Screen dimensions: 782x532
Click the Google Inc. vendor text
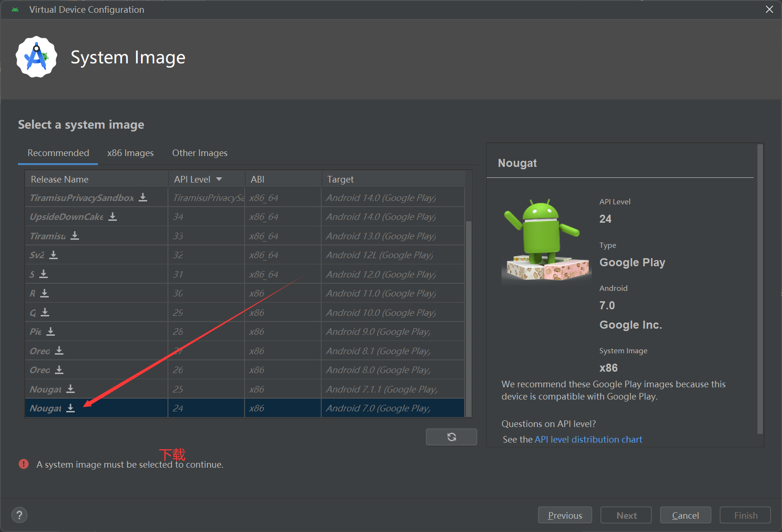coord(630,325)
